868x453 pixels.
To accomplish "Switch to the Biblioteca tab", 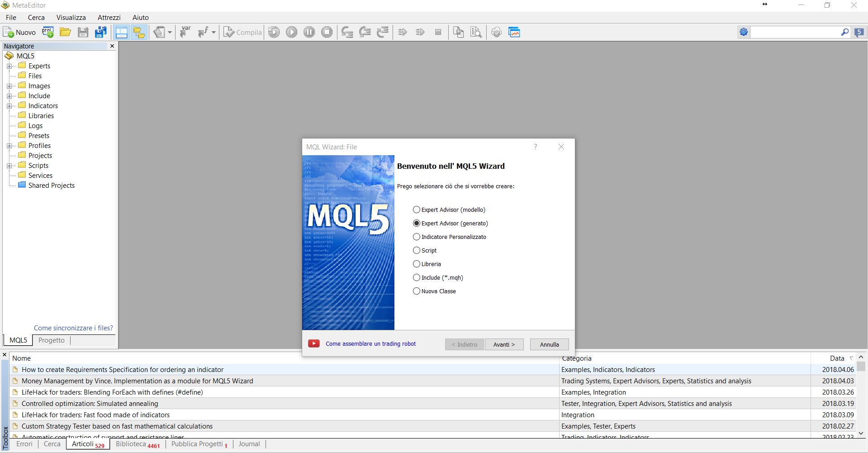I will (138, 444).
